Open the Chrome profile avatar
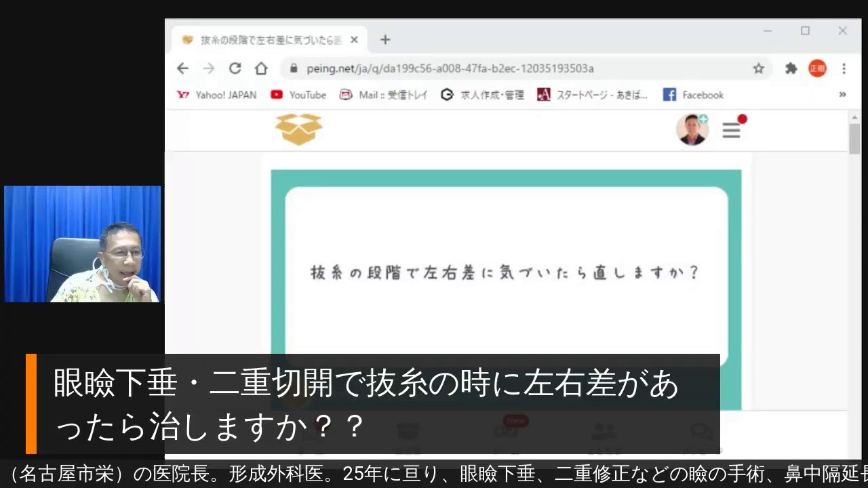Screen dimensions: 868x488 817,68
